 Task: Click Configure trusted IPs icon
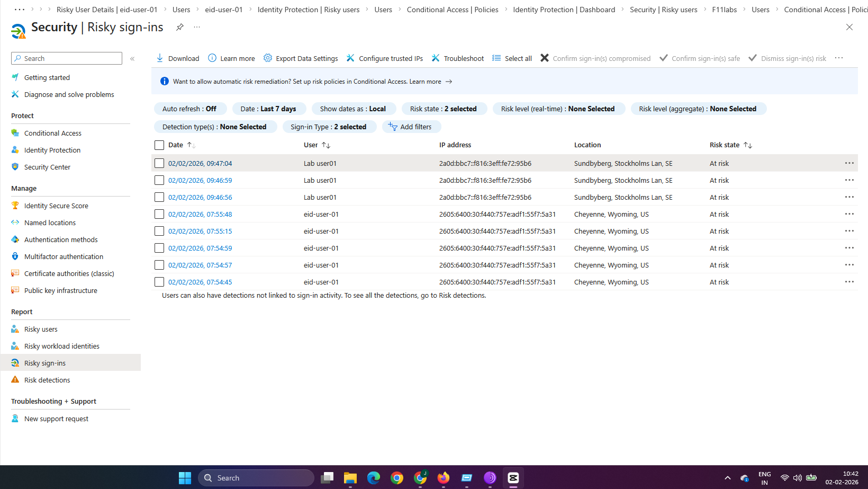pos(350,58)
